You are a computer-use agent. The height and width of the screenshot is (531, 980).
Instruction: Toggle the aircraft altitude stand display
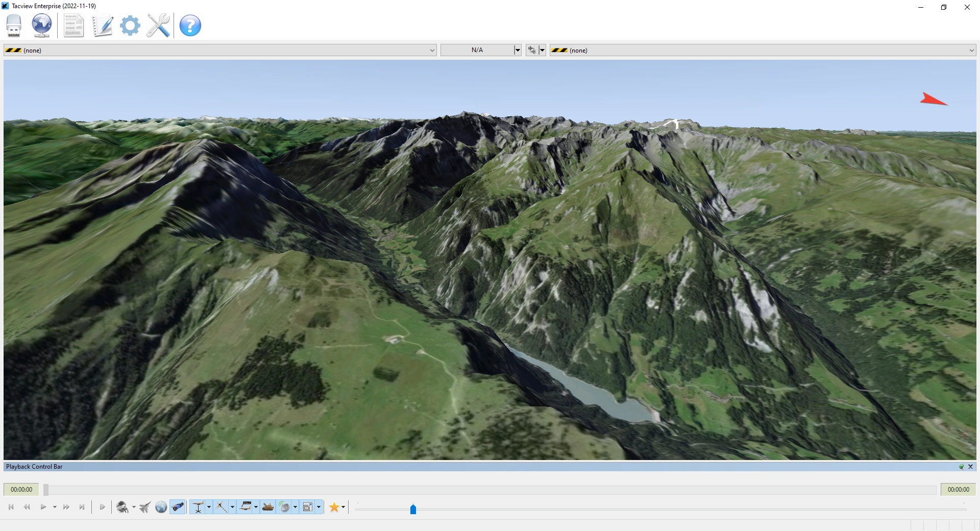pyautogui.click(x=198, y=507)
